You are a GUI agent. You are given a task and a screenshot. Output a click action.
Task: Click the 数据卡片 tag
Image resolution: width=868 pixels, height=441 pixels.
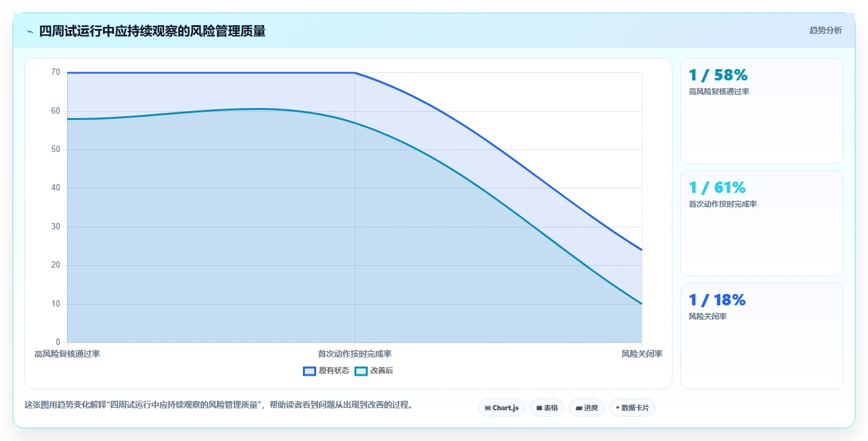632,408
